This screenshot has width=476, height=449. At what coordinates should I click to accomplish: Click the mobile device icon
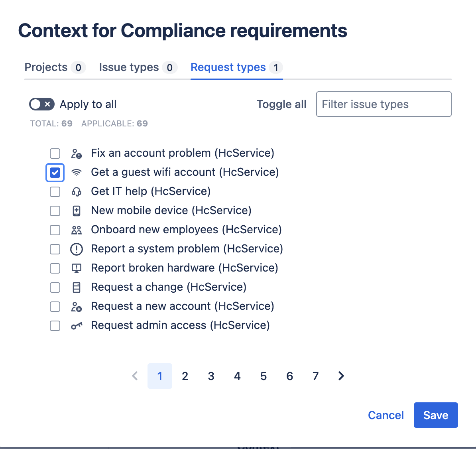[76, 211]
